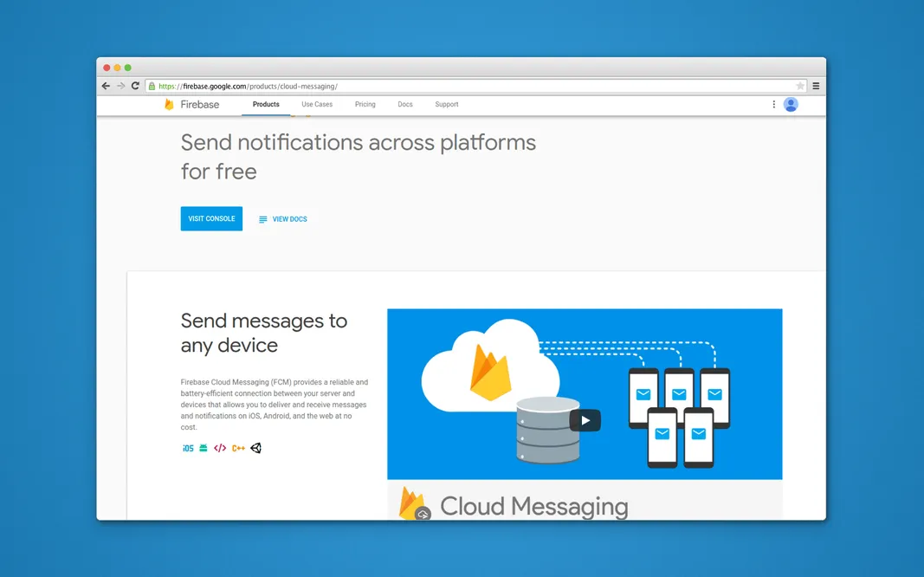Play the Cloud Messaging video
This screenshot has height=577, width=924.
point(585,421)
